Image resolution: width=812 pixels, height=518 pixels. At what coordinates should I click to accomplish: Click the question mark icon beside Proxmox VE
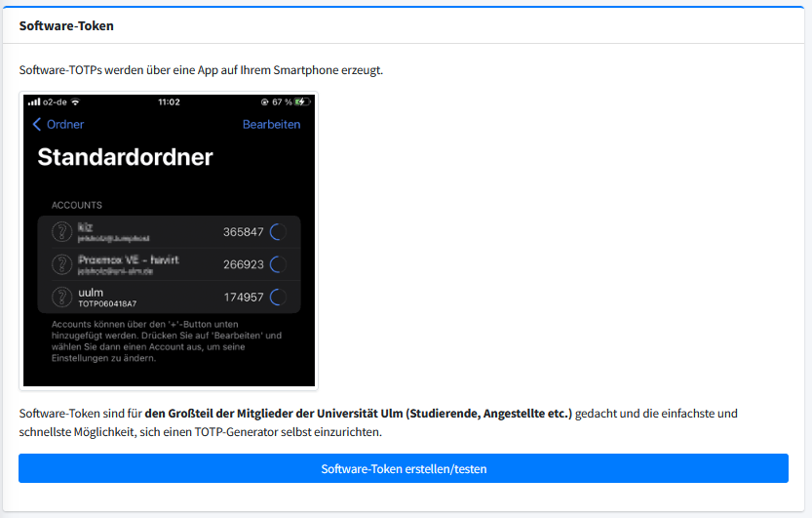pos(62,264)
